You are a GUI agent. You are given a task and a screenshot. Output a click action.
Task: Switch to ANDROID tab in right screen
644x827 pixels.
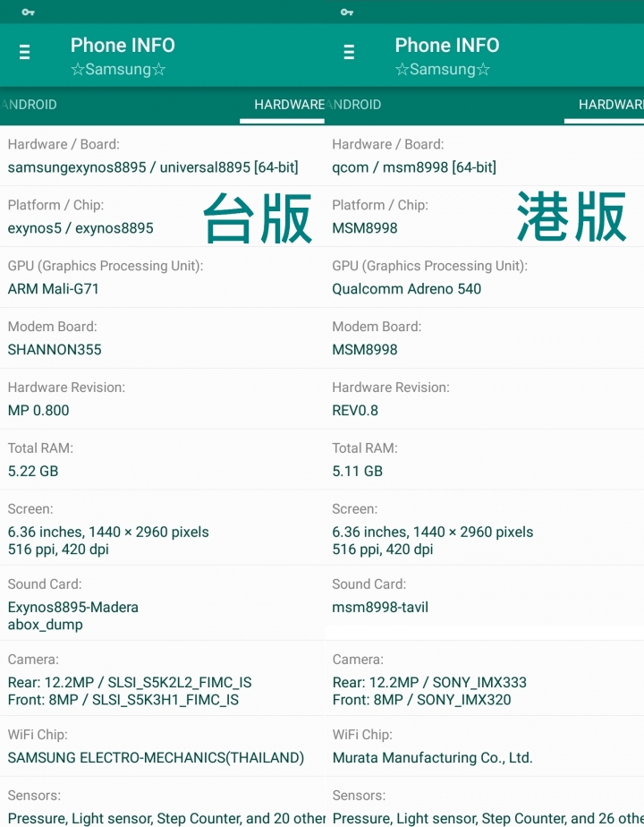point(353,105)
